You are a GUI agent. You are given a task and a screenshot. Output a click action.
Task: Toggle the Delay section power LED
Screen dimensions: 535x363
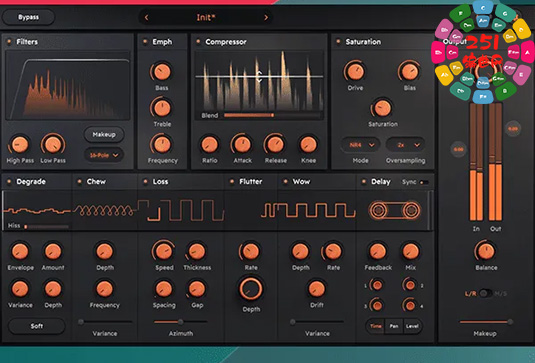coord(364,182)
